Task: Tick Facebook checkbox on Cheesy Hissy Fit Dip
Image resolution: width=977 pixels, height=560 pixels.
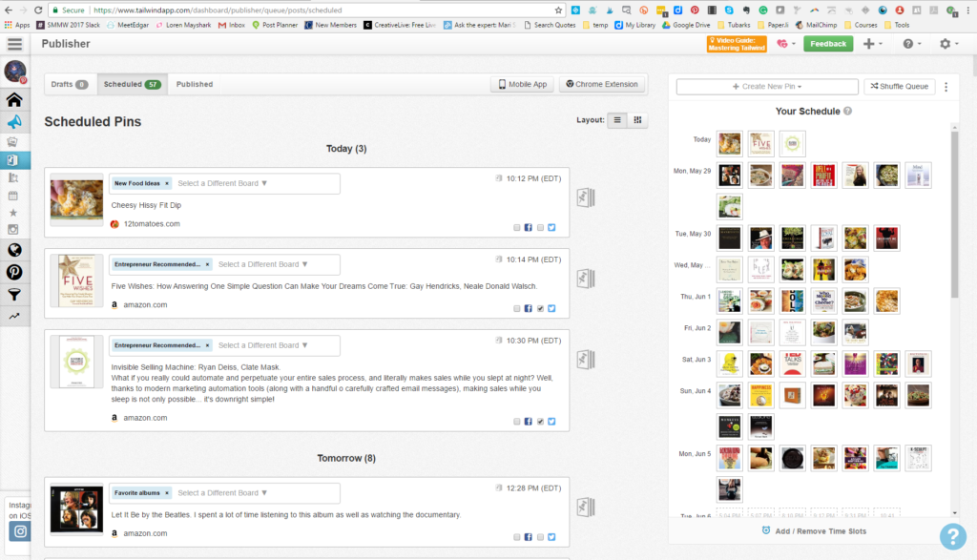Action: [x=517, y=228]
